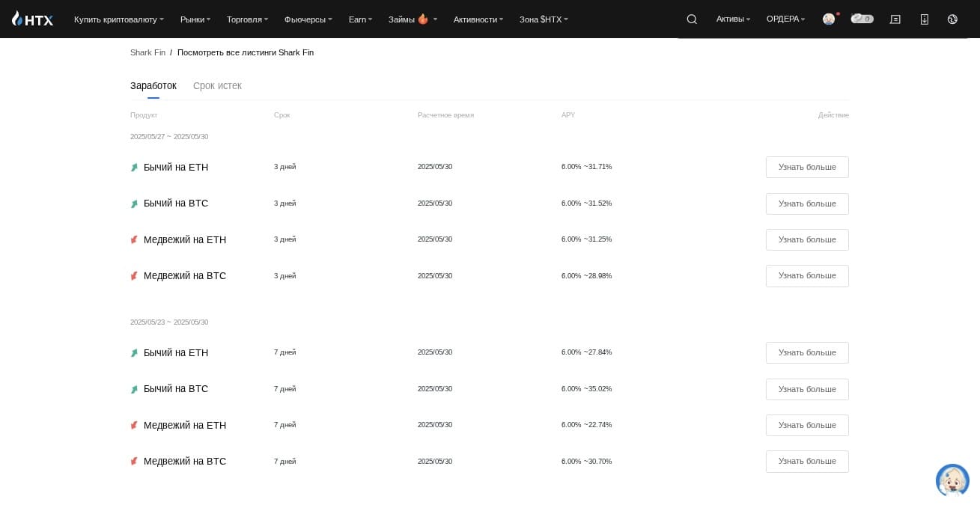This screenshot has width=980, height=505.
Task: Click Узнать больше for 3-day Бычий на ETH
Action: [807, 167]
